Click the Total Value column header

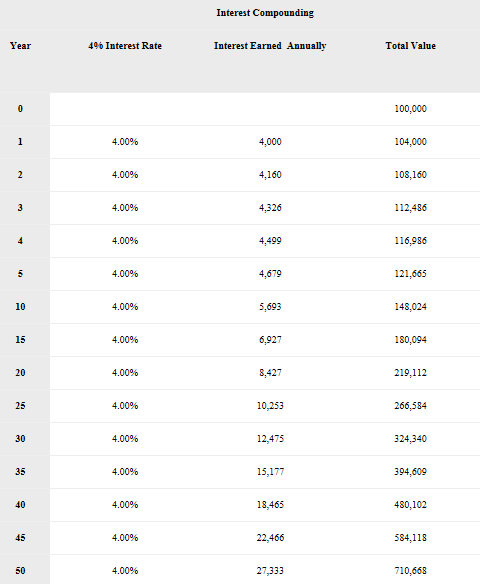[410, 46]
